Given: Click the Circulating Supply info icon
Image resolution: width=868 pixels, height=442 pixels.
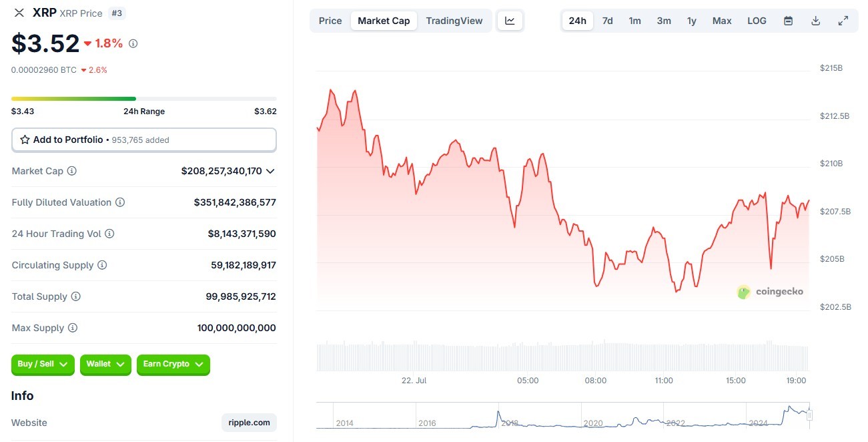Looking at the screenshot, I should [x=102, y=265].
